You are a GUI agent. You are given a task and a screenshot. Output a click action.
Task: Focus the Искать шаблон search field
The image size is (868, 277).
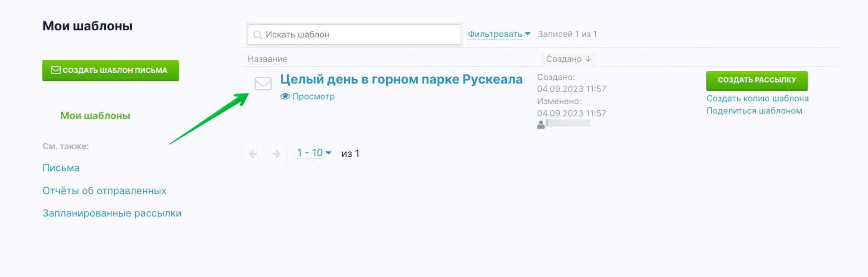coord(354,35)
